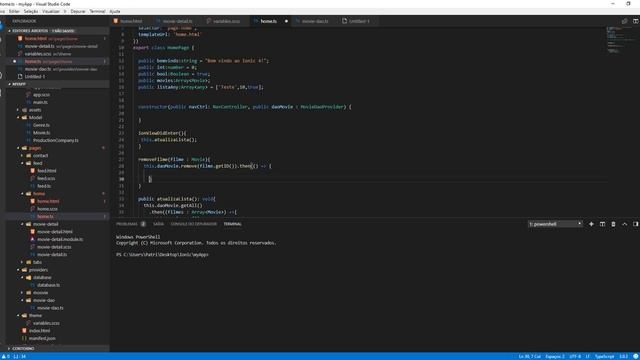Select the Terminal panel tab
640x360 pixels.
point(232,224)
